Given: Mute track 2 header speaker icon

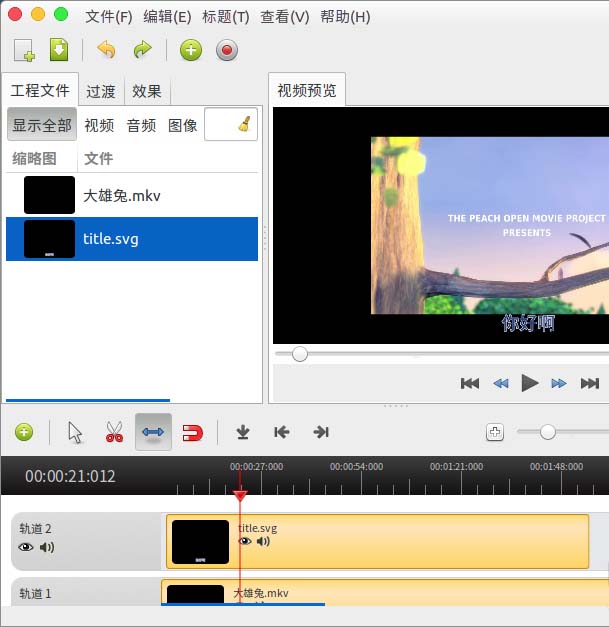Looking at the screenshot, I should pos(47,547).
